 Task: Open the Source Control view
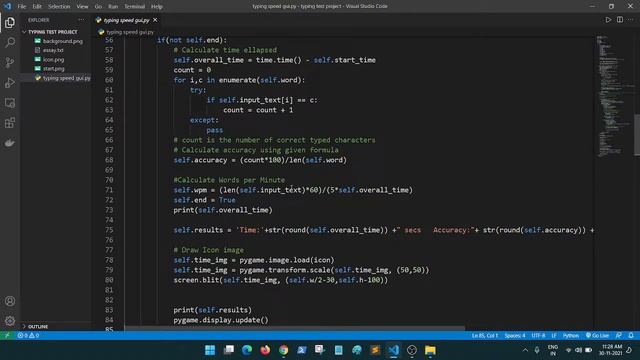pos(10,62)
